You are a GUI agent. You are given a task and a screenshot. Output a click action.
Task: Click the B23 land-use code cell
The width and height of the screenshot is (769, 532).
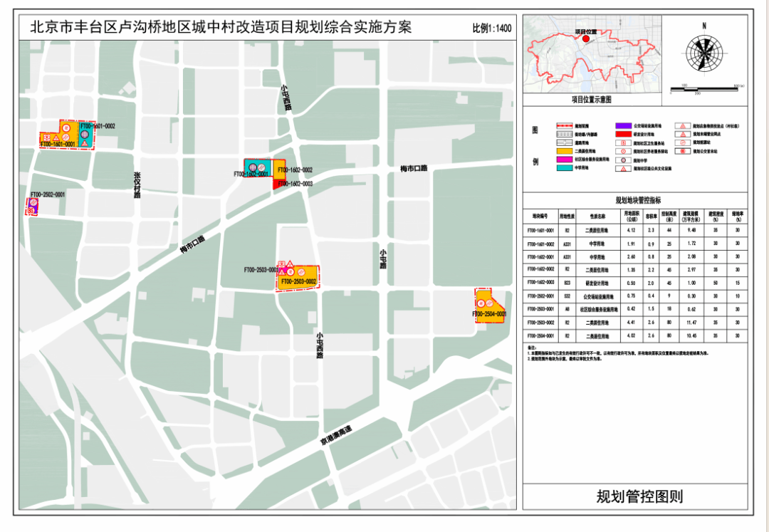coord(567,283)
